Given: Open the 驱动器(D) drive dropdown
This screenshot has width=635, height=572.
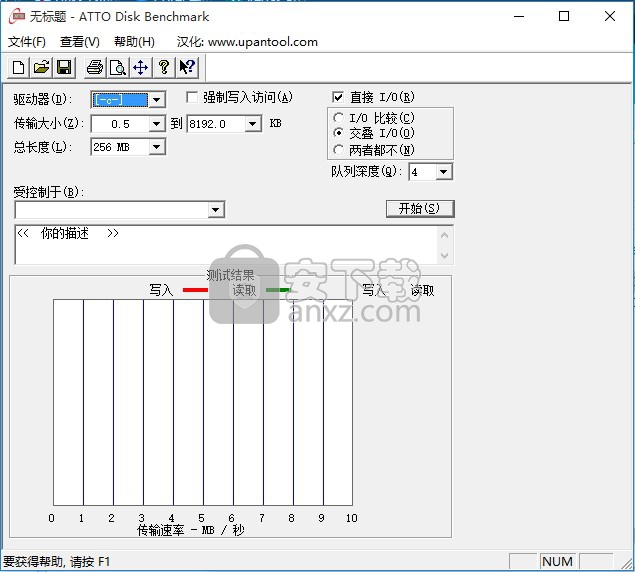Looking at the screenshot, I should pyautogui.click(x=156, y=100).
